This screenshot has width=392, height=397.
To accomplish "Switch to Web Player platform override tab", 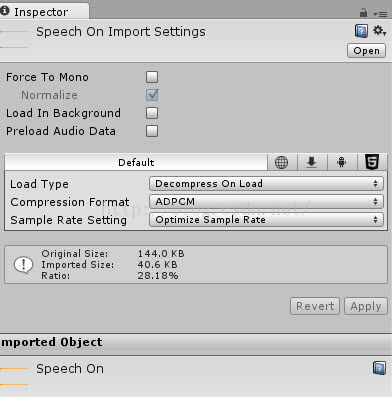I will point(281,162).
